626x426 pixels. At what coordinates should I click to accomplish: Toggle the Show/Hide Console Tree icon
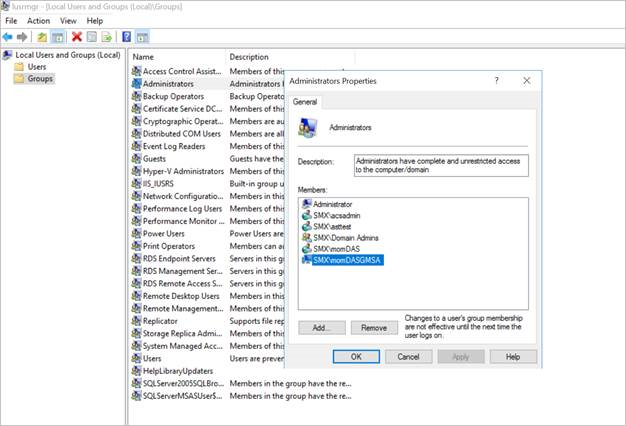tap(58, 38)
